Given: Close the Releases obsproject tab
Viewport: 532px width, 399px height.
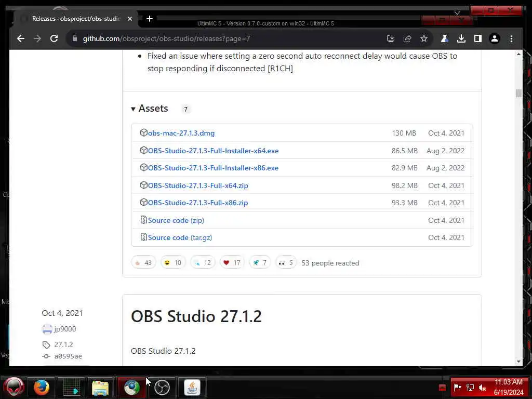Looking at the screenshot, I should click(129, 19).
